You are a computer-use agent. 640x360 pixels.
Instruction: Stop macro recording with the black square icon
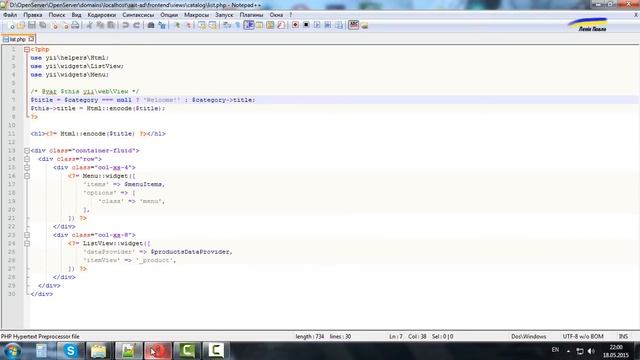[x=306, y=25]
